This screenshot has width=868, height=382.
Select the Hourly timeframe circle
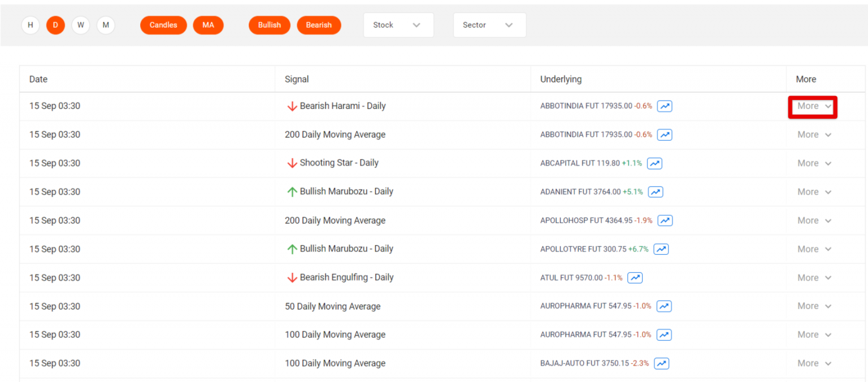pyautogui.click(x=30, y=25)
